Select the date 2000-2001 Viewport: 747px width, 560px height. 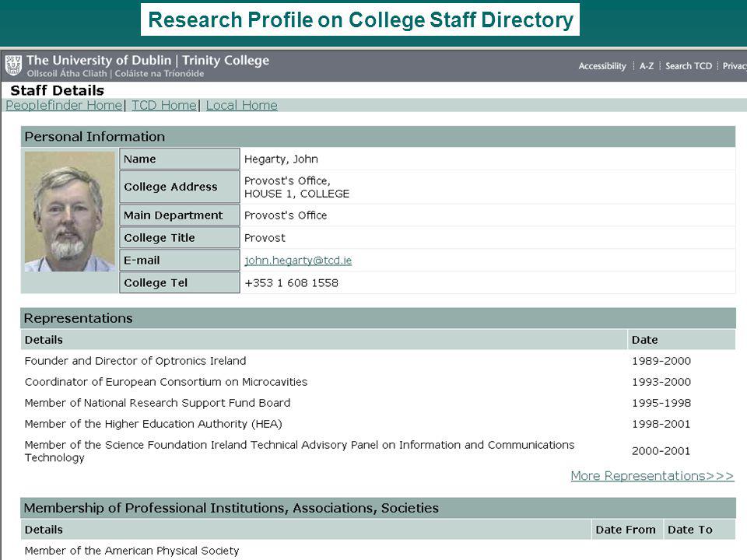[661, 451]
